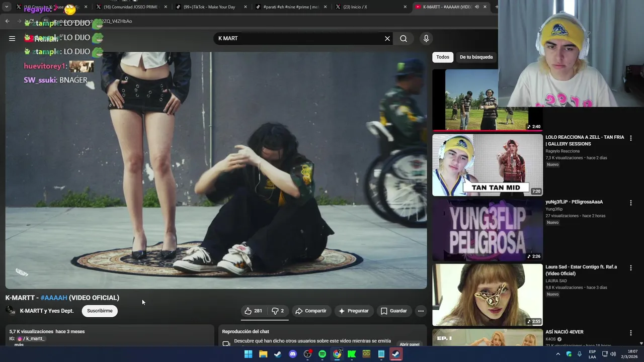
Task: Switch to the TikTok Make Your Day tab
Action: [209, 7]
